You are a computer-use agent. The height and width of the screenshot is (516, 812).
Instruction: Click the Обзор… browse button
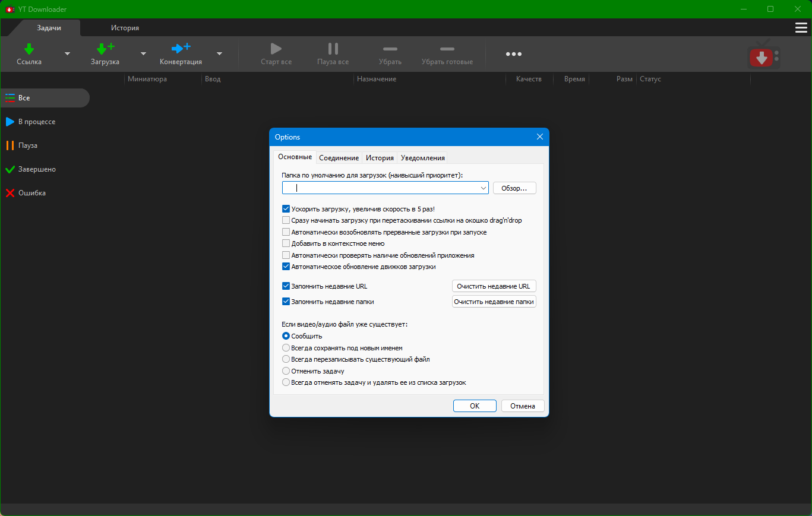pos(514,188)
